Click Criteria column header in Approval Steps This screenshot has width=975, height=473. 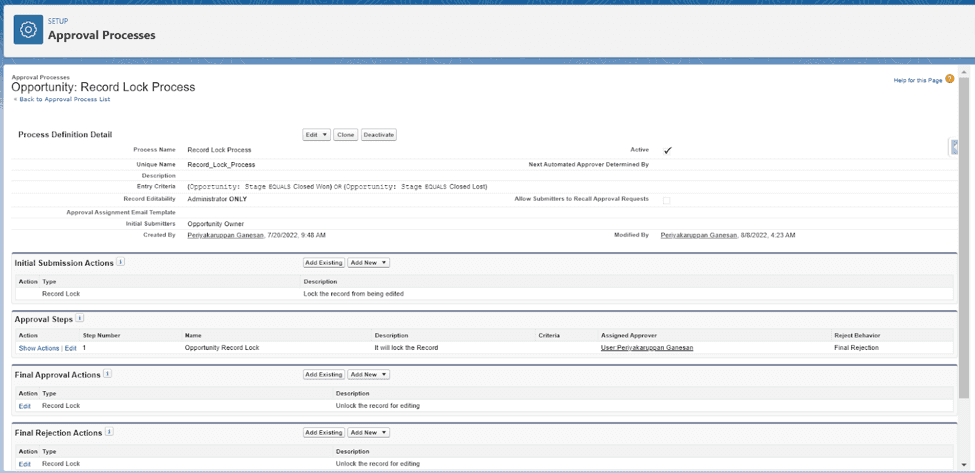coord(549,336)
